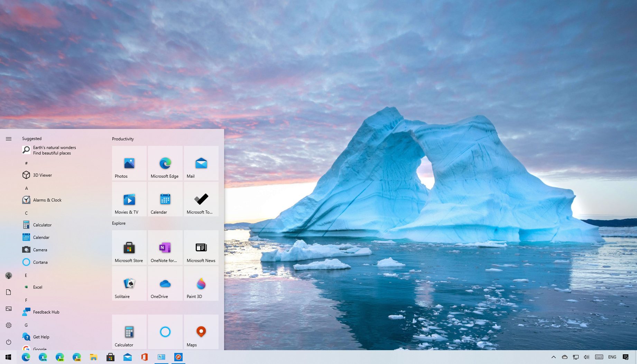This screenshot has width=637, height=364.
Task: Select Alarms & Clock from the app list
Action: click(47, 200)
